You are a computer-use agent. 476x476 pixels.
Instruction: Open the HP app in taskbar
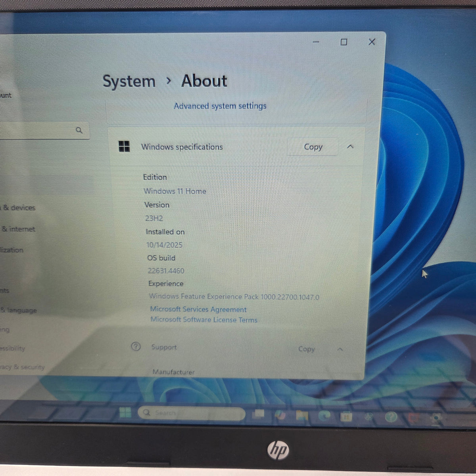pos(369,416)
